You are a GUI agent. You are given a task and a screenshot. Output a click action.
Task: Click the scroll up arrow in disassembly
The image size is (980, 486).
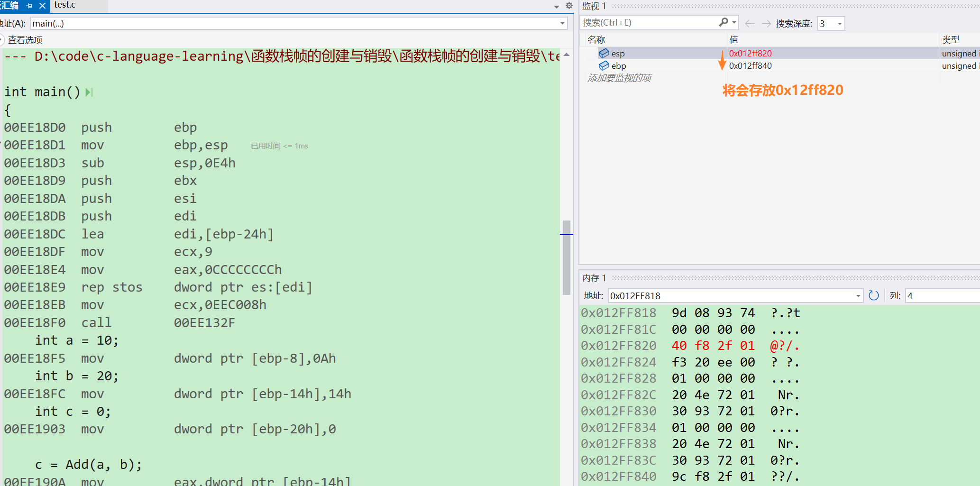[566, 55]
